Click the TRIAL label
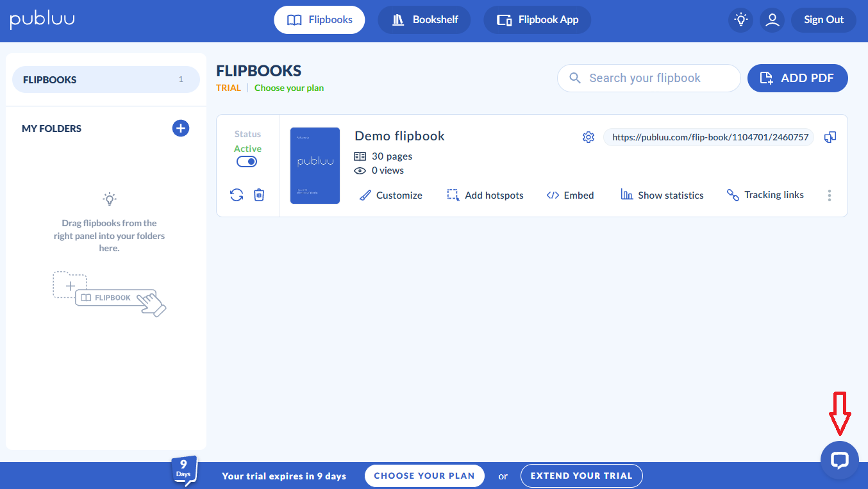Screen dimensions: 868x489 click(x=228, y=88)
